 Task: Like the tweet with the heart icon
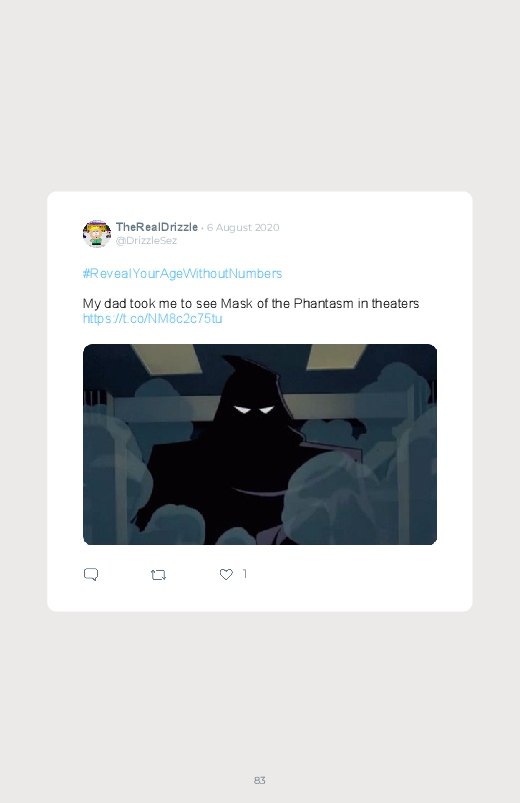[x=226, y=575]
